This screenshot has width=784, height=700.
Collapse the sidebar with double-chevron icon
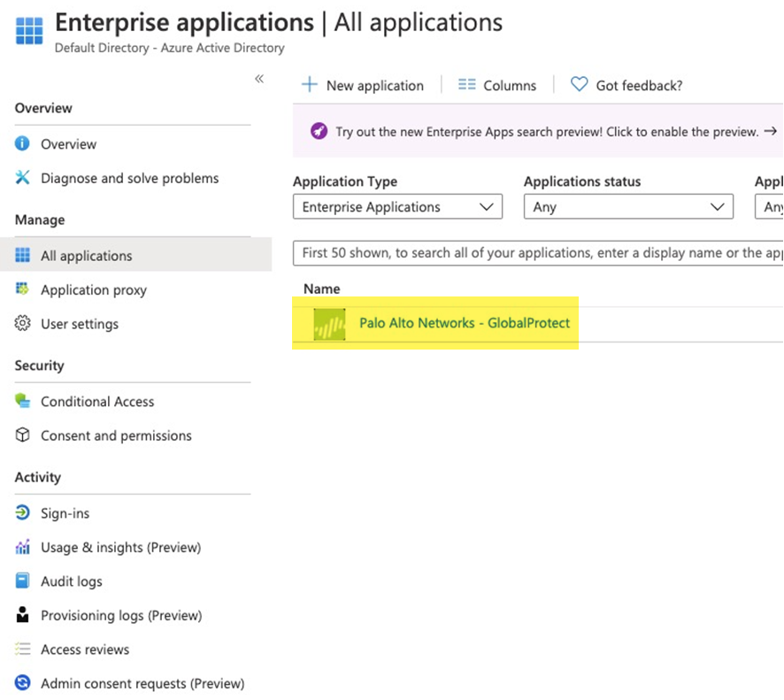[x=259, y=79]
